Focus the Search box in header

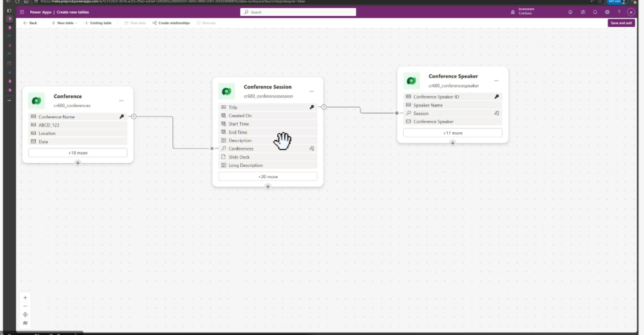(x=297, y=13)
